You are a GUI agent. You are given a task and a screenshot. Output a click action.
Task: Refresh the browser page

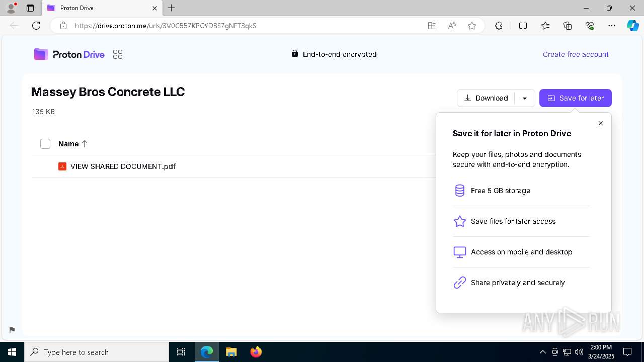pos(36,26)
